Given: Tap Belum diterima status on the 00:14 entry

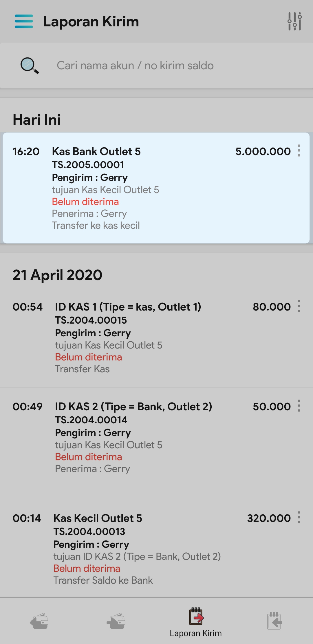Looking at the screenshot, I should (87, 569).
